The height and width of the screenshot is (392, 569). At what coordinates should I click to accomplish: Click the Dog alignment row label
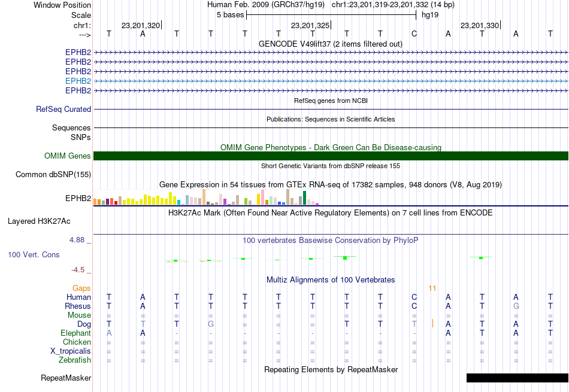click(x=84, y=324)
